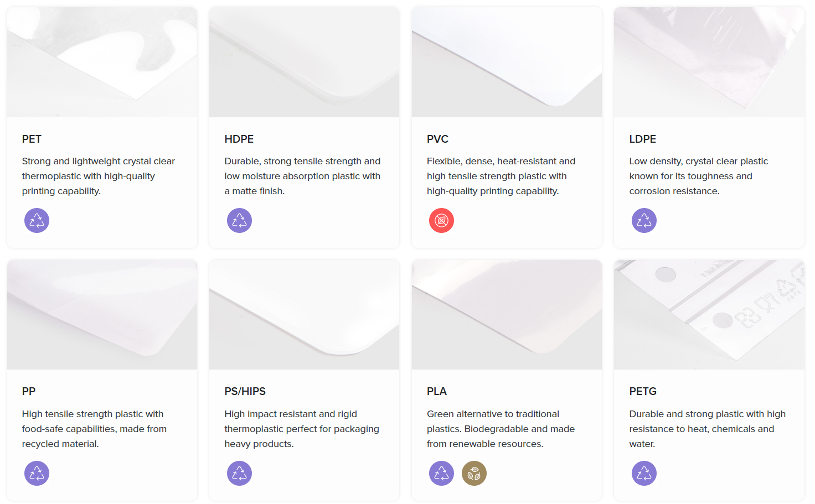This screenshot has height=504, width=815.
Task: Click the recycle icon on the LDPE card
Action: click(644, 221)
